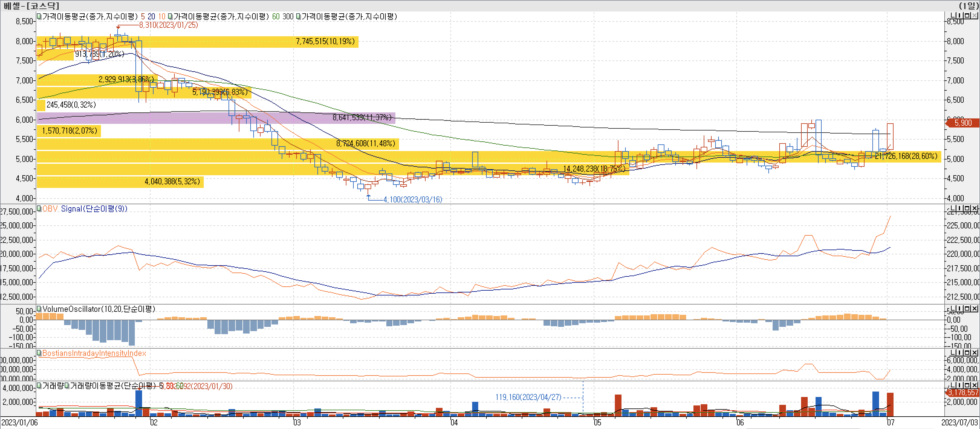Close the OBV indicator panel
980x429 pixels.
[975, 208]
